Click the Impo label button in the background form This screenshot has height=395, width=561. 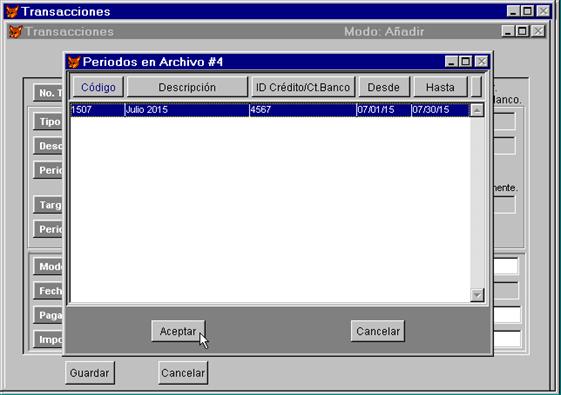click(x=49, y=339)
